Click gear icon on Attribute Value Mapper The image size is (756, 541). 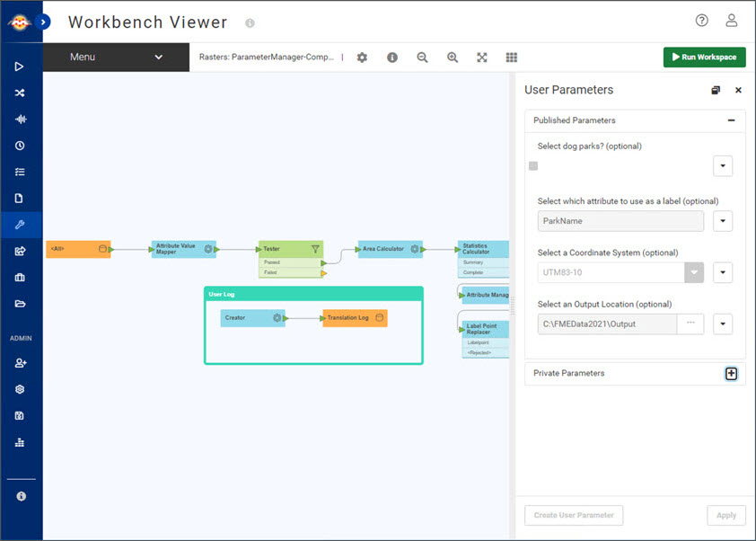[x=207, y=249]
